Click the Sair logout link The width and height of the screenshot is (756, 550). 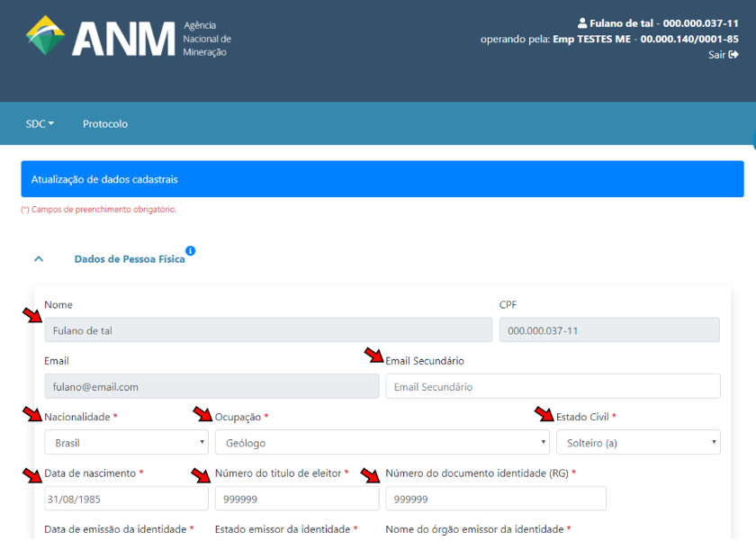717,55
